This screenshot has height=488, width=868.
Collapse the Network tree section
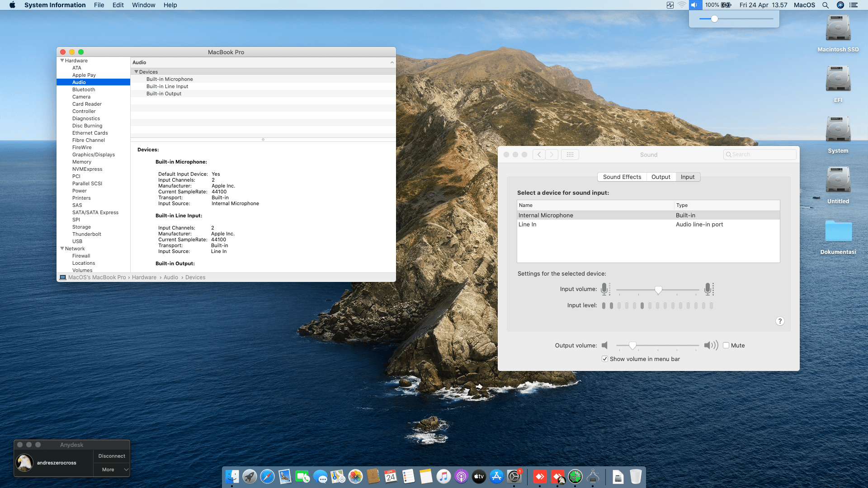pyautogui.click(x=62, y=249)
